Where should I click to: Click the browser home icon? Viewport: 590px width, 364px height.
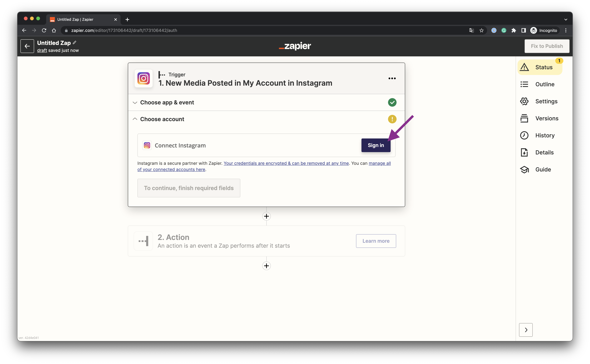click(x=54, y=30)
